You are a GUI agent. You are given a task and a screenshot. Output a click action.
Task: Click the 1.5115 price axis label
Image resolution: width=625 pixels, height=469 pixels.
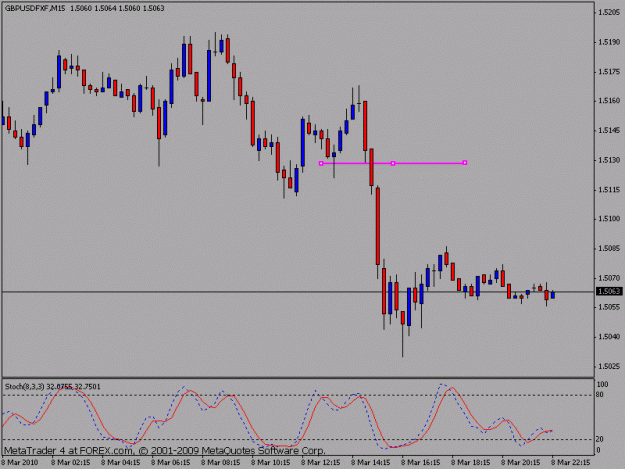coord(609,190)
